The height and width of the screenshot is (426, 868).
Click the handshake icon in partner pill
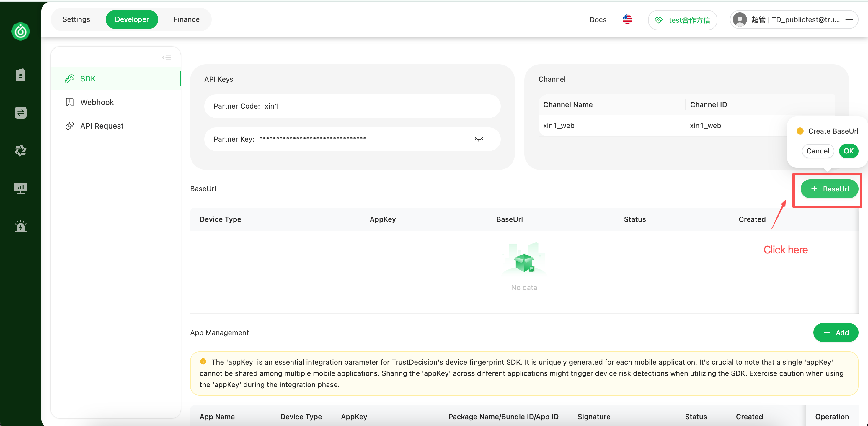(x=658, y=20)
